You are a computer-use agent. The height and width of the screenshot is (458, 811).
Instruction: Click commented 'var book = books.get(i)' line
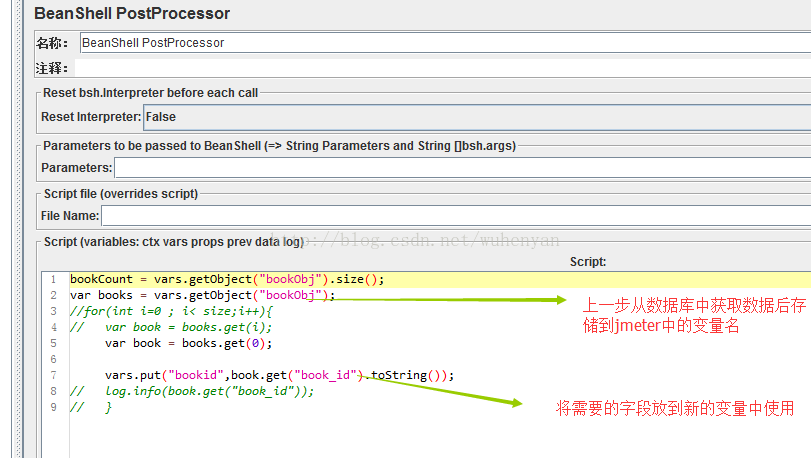tap(171, 327)
